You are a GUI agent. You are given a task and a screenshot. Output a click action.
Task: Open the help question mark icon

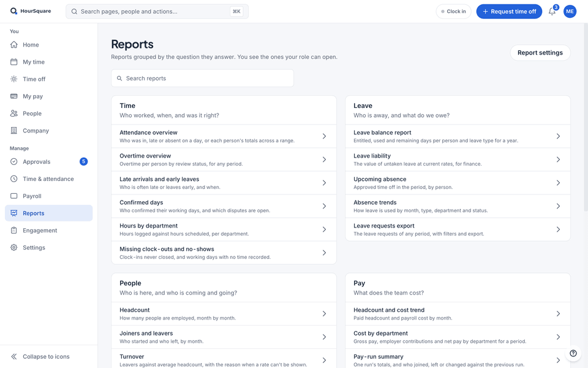[573, 353]
